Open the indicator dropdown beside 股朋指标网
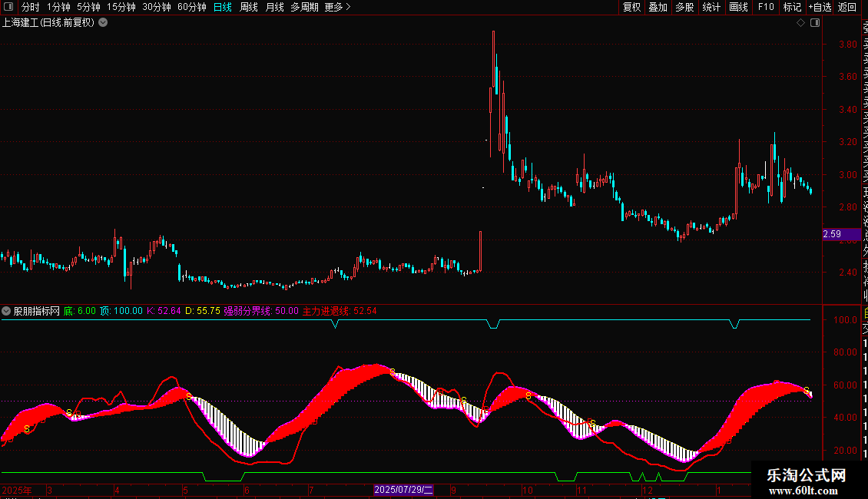 (6, 311)
